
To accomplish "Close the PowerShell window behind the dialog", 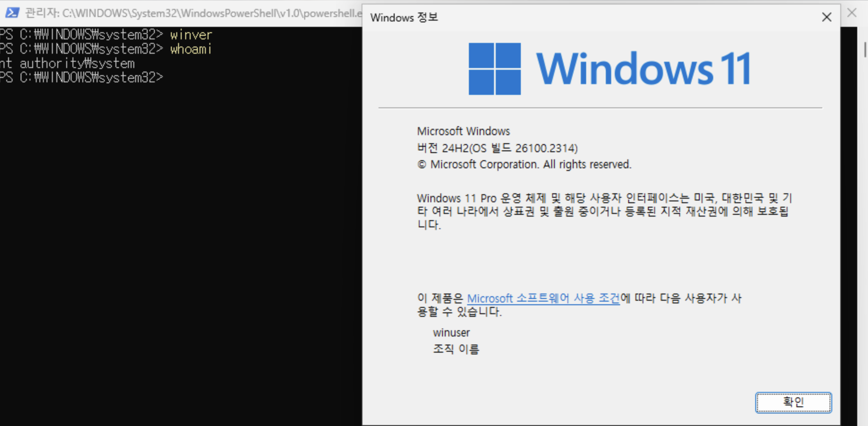I will [x=852, y=13].
